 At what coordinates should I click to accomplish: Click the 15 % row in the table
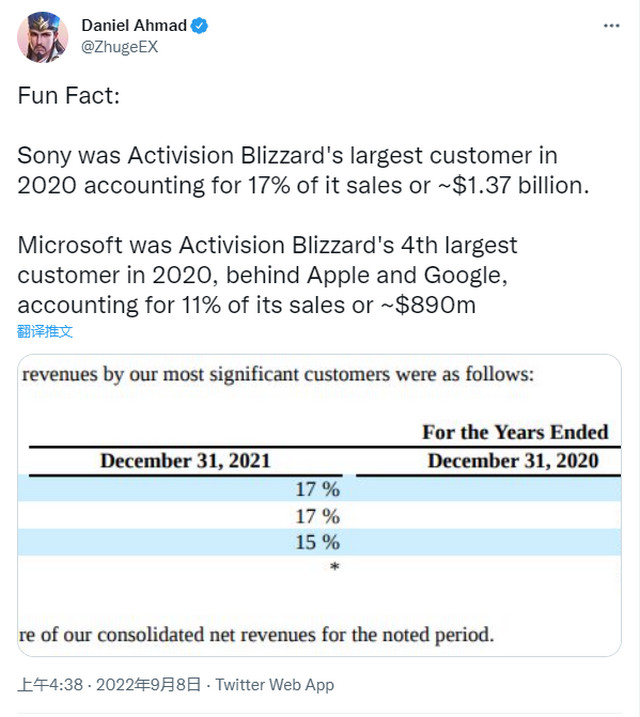pos(319,542)
